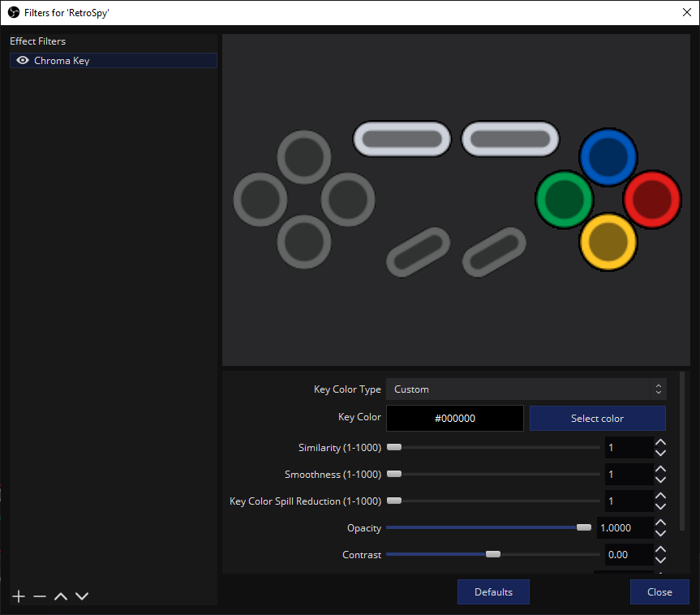Click the #000000 key color swatch
The width and height of the screenshot is (700, 615).
454,418
